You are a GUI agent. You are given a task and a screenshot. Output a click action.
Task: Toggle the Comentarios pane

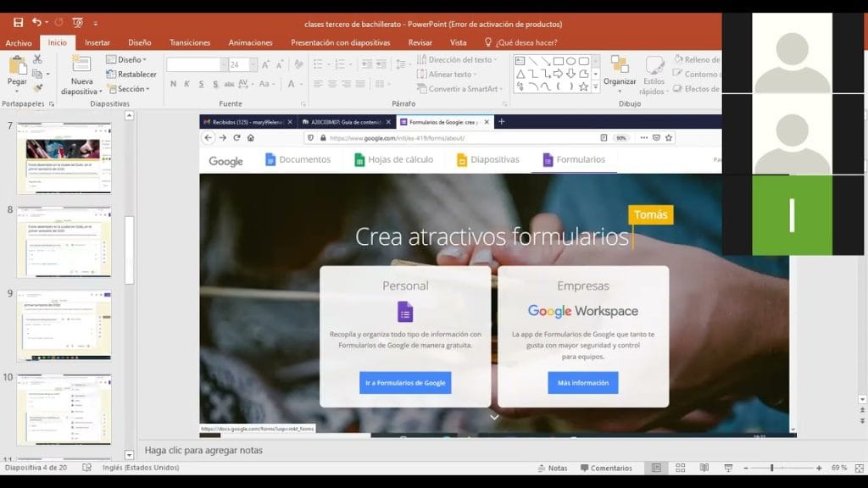point(605,468)
